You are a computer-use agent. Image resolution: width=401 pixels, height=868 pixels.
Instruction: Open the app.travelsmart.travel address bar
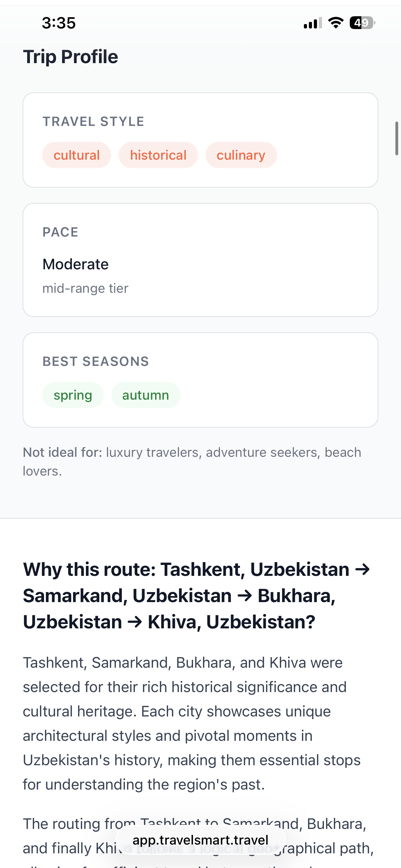click(x=200, y=840)
